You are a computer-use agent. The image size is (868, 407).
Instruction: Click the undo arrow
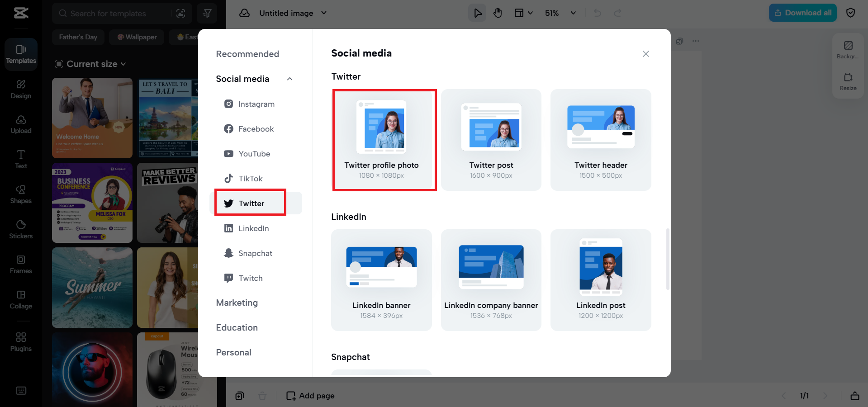(x=598, y=13)
